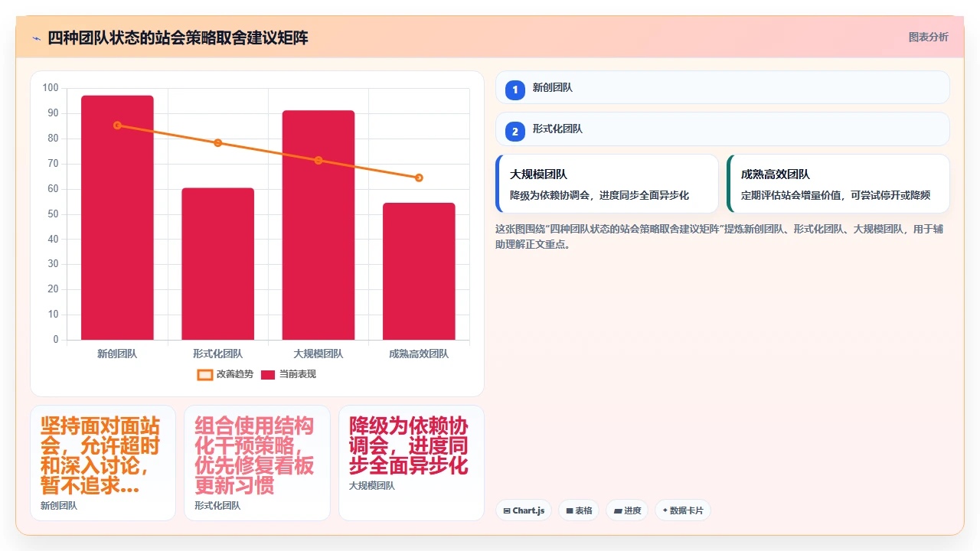Click the trend line point above 新创团队

[x=117, y=125]
